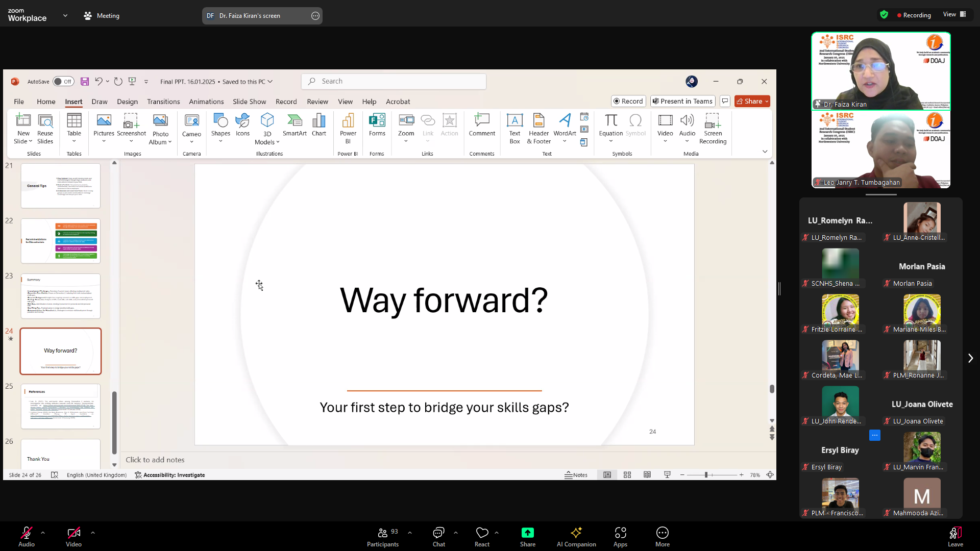
Task: Click the zoom level slider handle
Action: (x=706, y=475)
